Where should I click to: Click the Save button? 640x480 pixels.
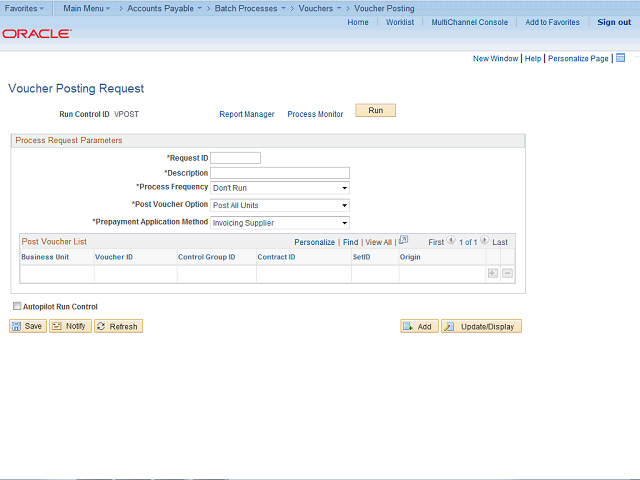(28, 326)
